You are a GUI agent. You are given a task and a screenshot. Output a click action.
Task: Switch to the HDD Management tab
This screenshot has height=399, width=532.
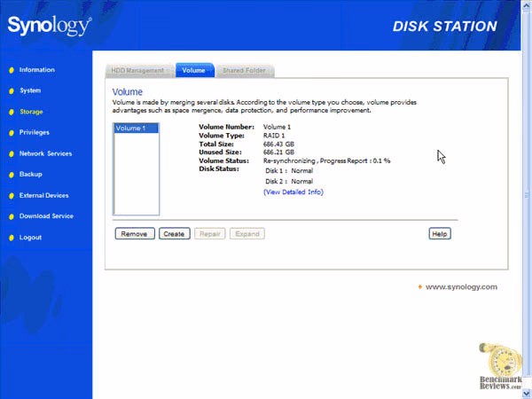click(x=139, y=70)
